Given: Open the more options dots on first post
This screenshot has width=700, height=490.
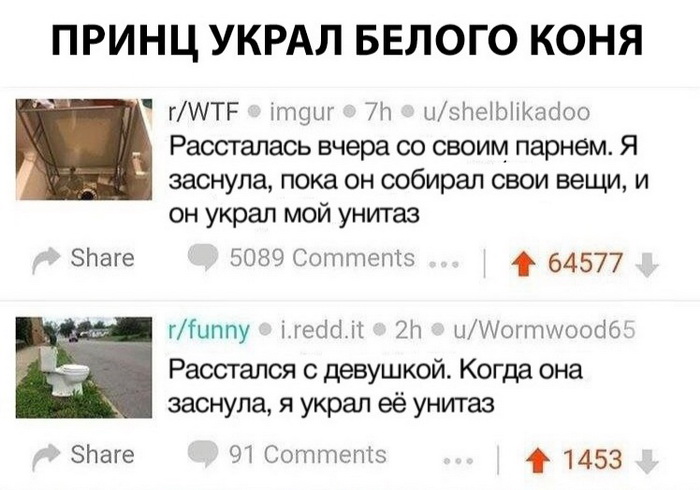Looking at the screenshot, I should pyautogui.click(x=444, y=265).
